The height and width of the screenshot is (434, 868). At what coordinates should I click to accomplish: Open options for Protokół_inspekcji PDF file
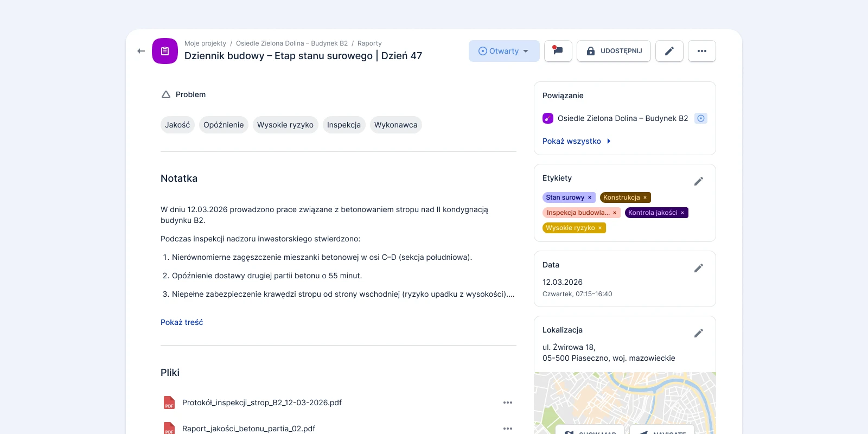coord(507,403)
